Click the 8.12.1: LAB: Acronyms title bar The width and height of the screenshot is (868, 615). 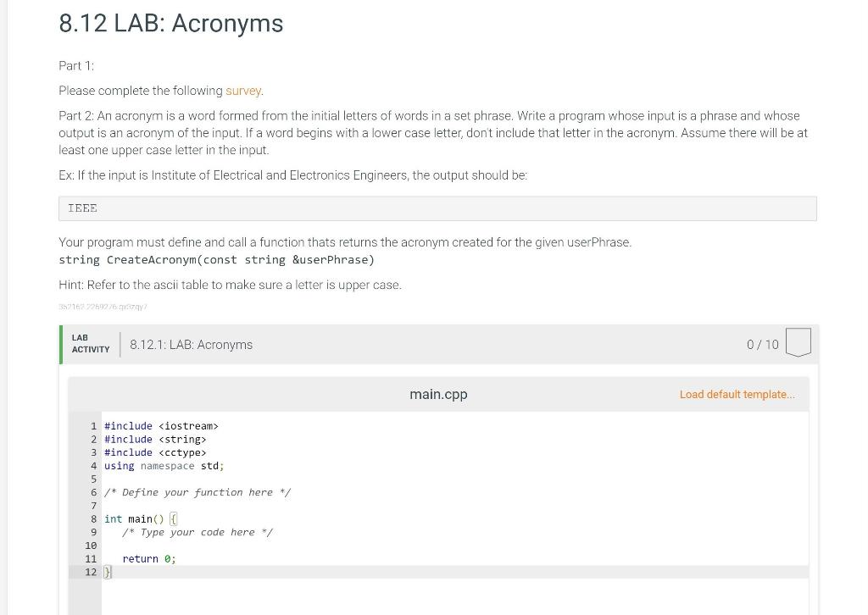(191, 344)
